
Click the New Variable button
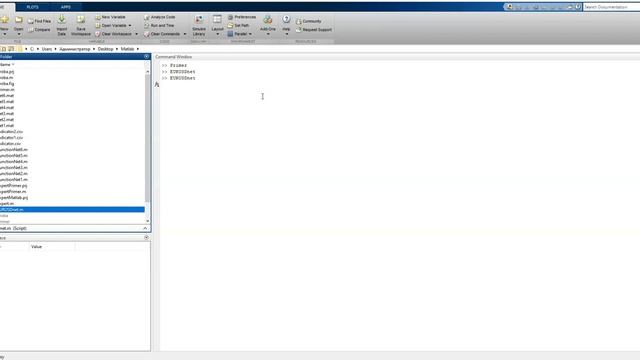(110, 17)
